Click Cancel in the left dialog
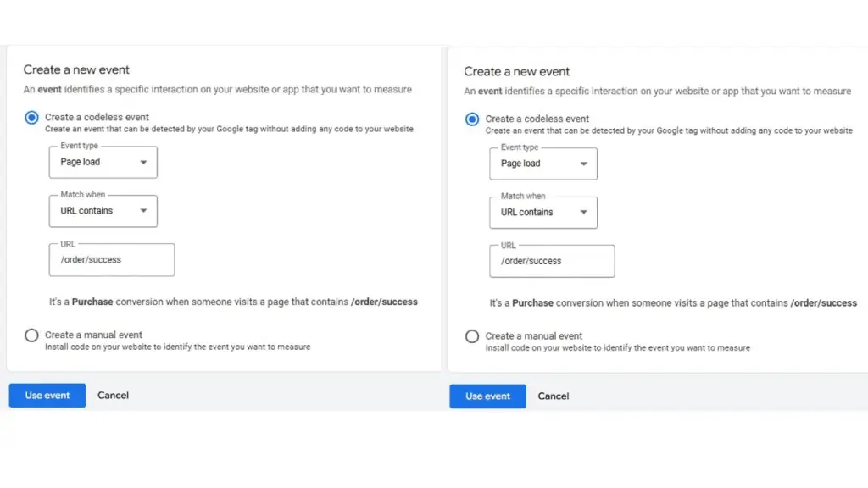The width and height of the screenshot is (868, 488). [x=113, y=396]
